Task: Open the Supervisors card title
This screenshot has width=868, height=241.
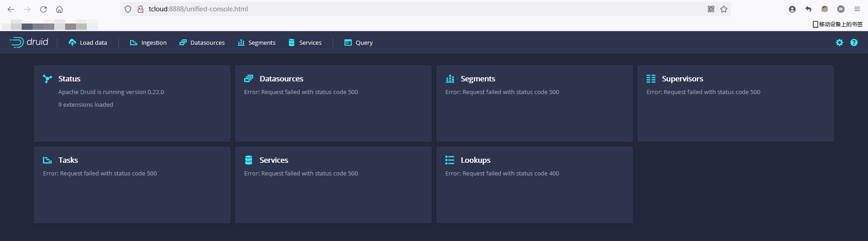Action: tap(682, 79)
